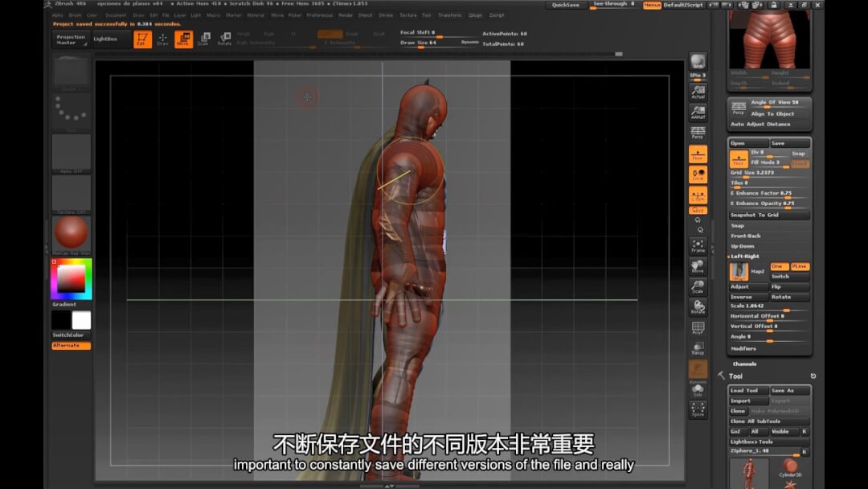
Task: Toggle Transp transparency icon
Action: click(x=698, y=348)
